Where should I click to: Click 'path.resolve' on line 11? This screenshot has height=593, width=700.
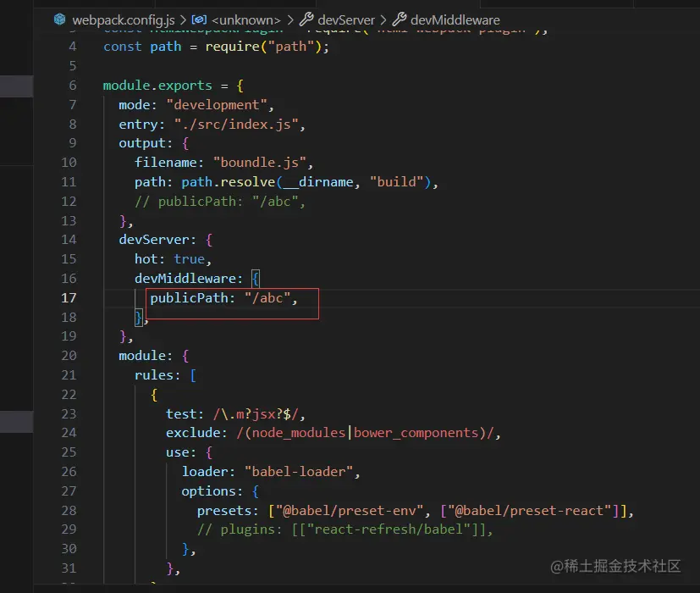click(229, 182)
